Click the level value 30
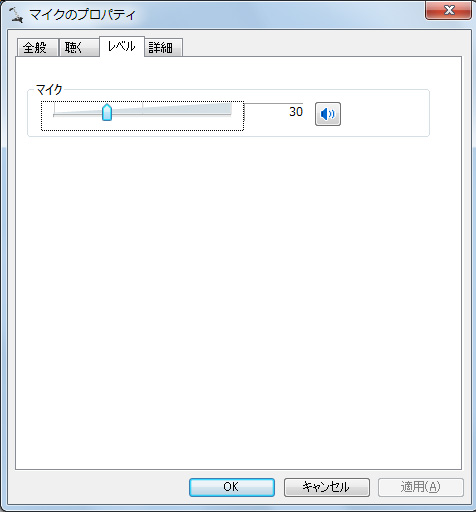The height and width of the screenshot is (512, 476). point(296,112)
